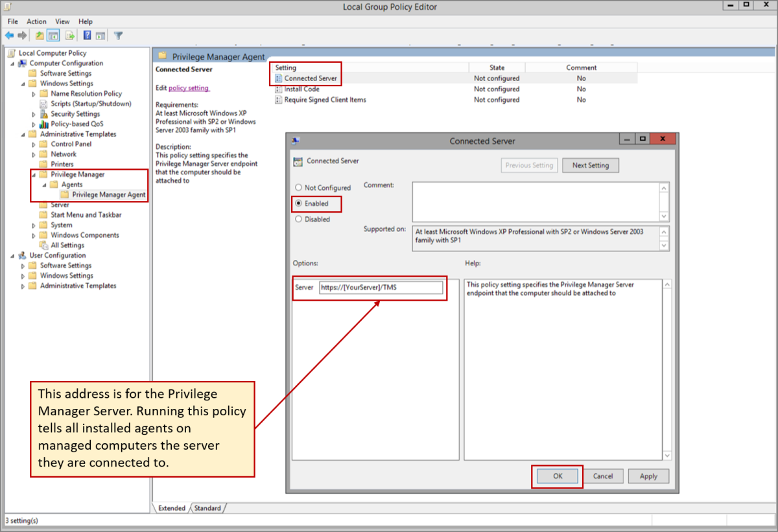
Task: Click the Show/Hide Action Pane icon
Action: (x=100, y=36)
